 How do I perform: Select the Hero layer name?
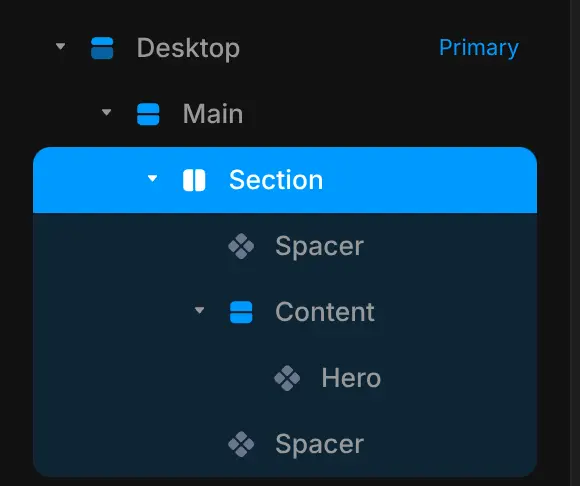pos(351,378)
